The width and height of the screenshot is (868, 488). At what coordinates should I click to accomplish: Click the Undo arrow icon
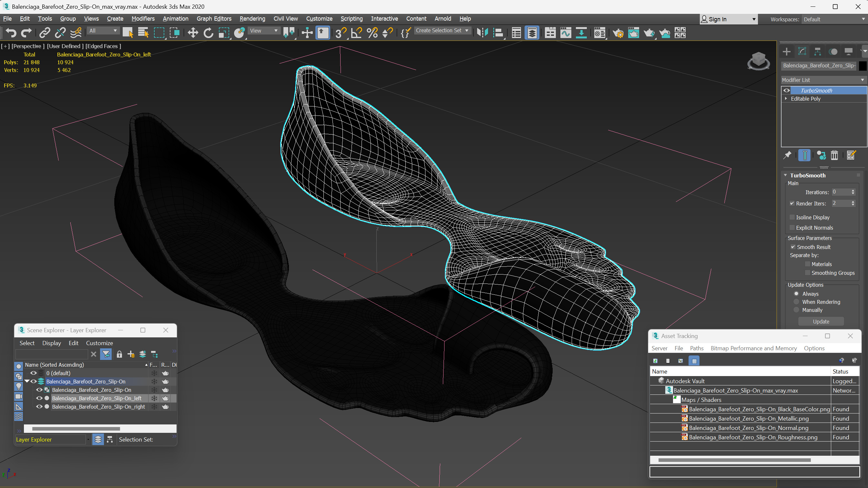[11, 33]
